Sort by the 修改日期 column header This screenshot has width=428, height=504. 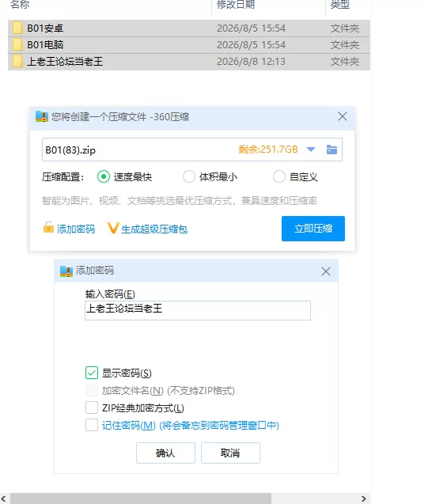(x=236, y=5)
